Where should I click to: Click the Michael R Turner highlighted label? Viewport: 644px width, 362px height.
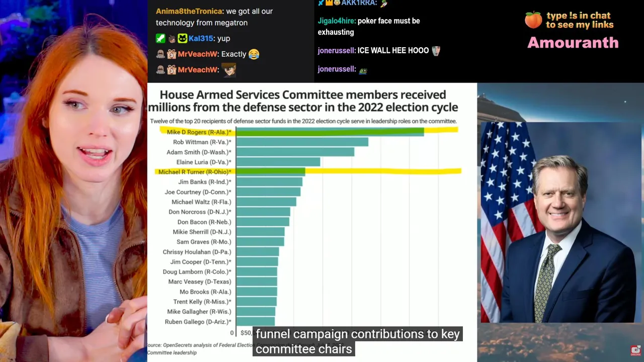(x=195, y=172)
